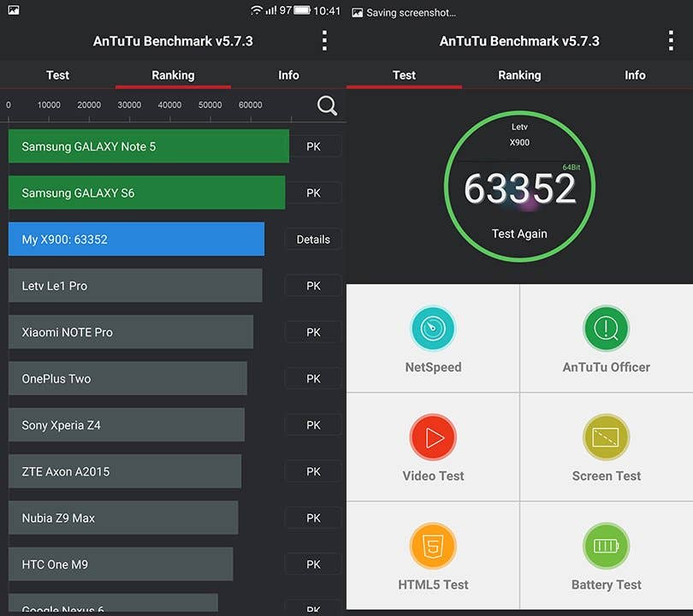Compare with Xiaomi NOTE Pro via PK
The width and height of the screenshot is (693, 616).
(313, 332)
